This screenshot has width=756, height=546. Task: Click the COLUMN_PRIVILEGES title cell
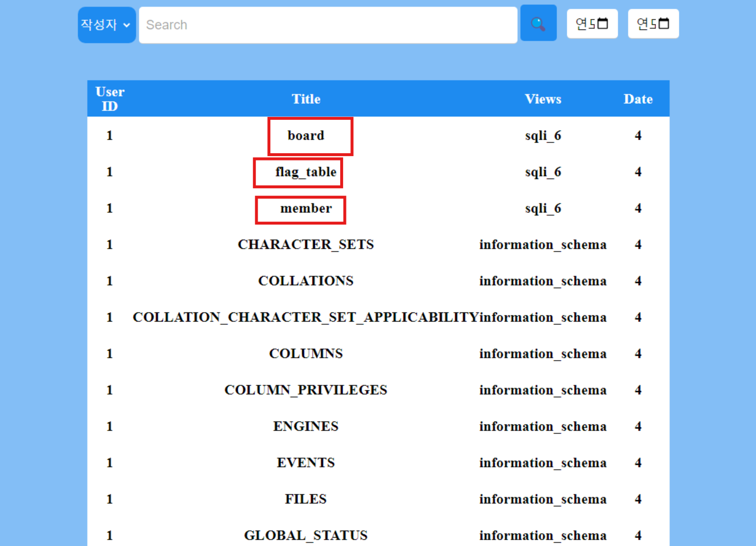pos(306,390)
